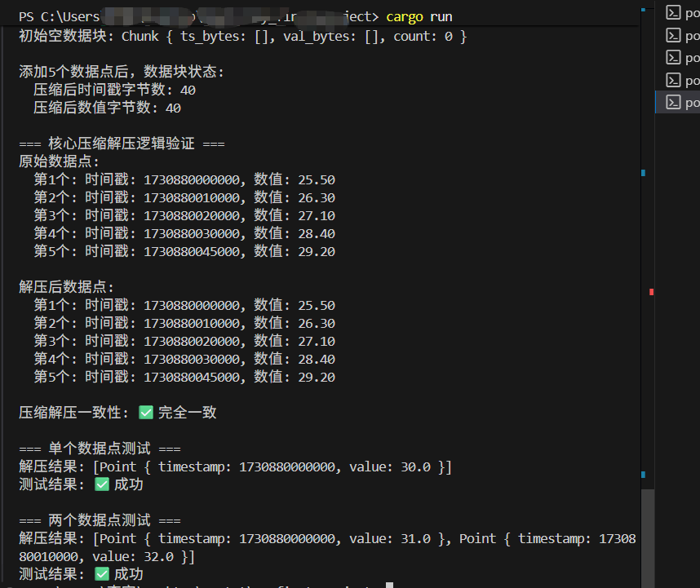Click 成功 under 单个数据点测试
The image size is (700, 588).
pyautogui.click(x=129, y=484)
